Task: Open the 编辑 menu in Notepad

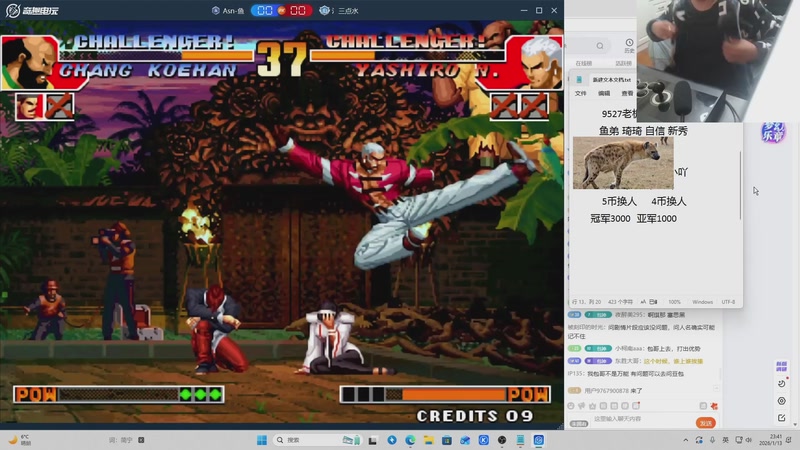Action: (x=604, y=93)
